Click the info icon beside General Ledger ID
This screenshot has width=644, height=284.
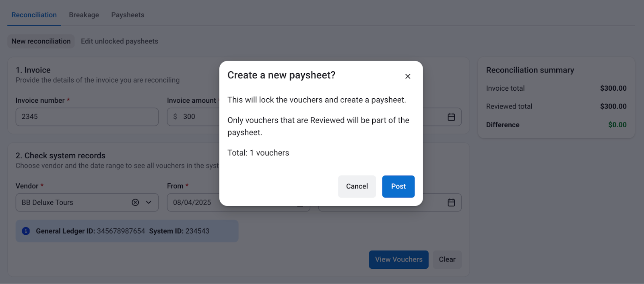coord(26,231)
